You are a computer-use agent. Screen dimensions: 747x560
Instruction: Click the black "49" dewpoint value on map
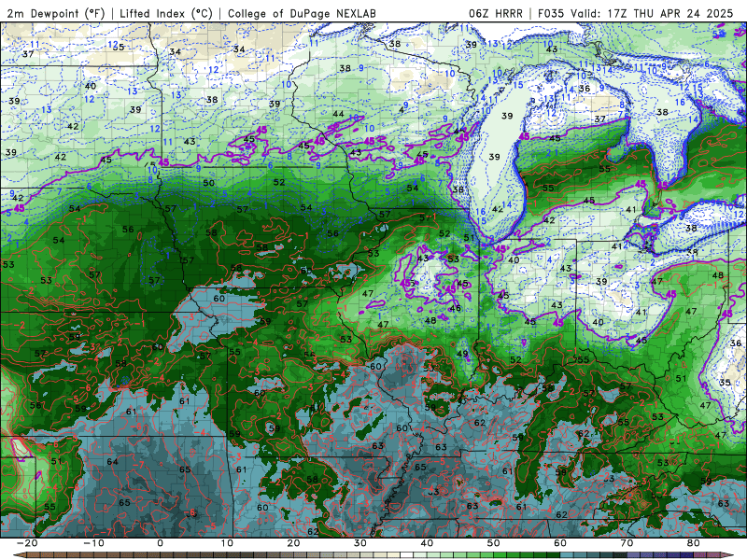pyautogui.click(x=462, y=354)
